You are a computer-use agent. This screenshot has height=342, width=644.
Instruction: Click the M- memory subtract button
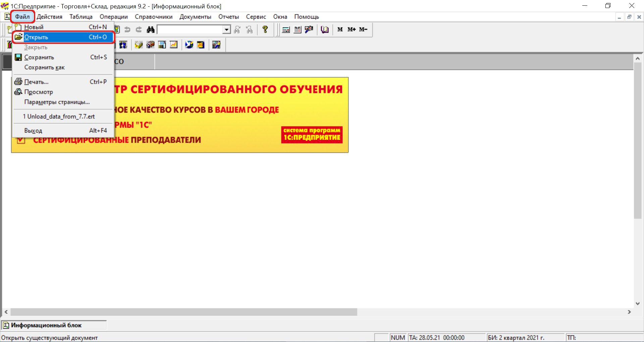(363, 29)
